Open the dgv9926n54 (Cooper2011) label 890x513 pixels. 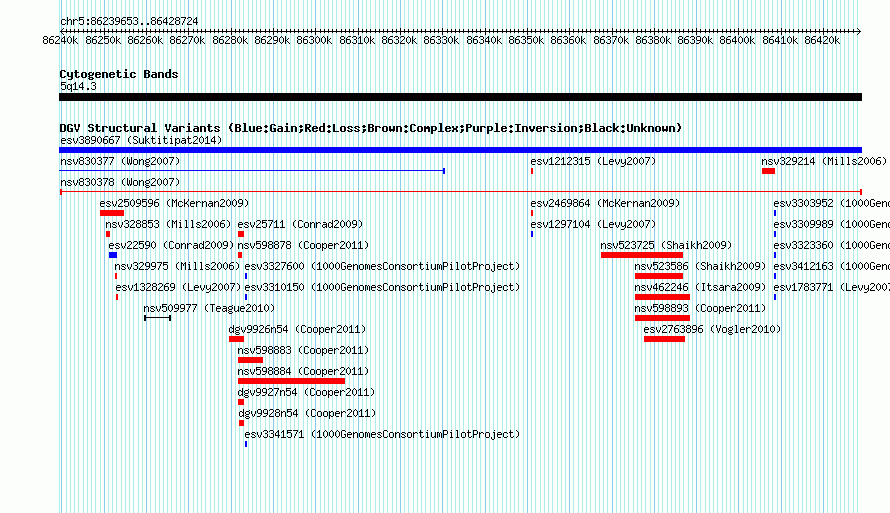[297, 329]
